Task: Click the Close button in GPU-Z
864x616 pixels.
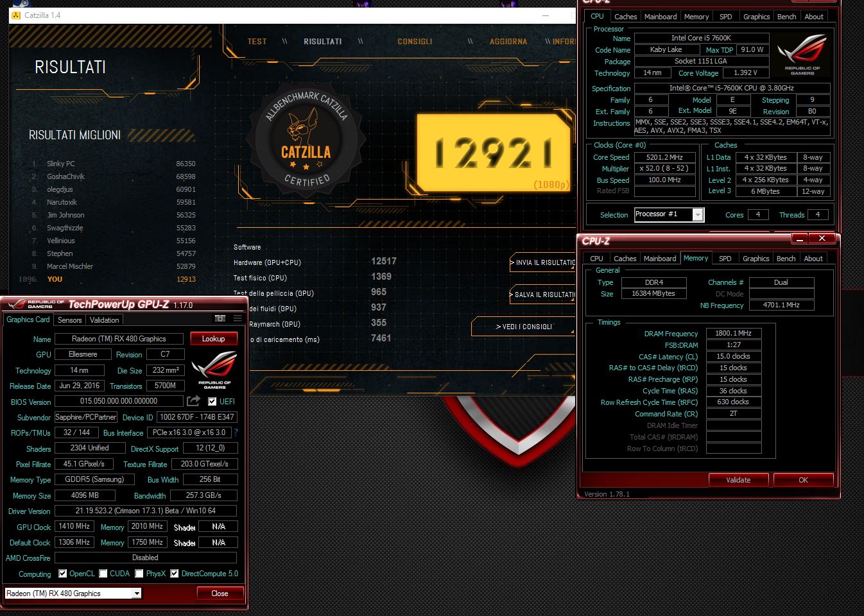Action: (x=220, y=594)
